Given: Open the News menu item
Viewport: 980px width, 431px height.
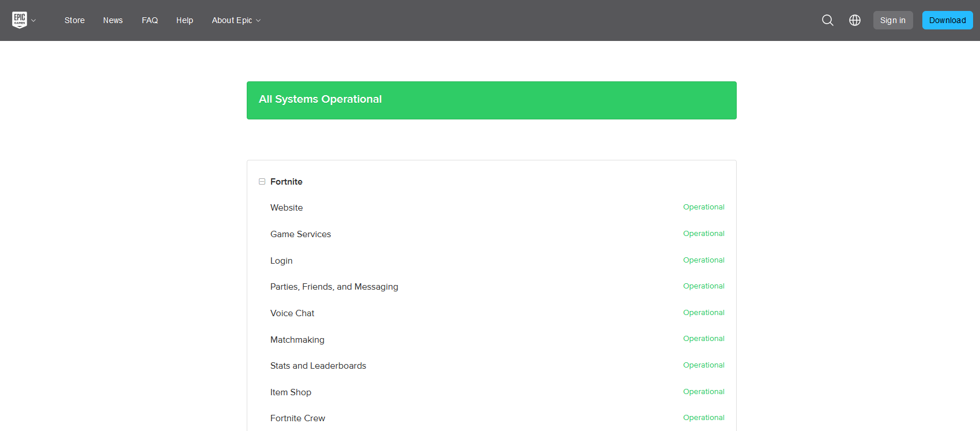Looking at the screenshot, I should pos(113,20).
